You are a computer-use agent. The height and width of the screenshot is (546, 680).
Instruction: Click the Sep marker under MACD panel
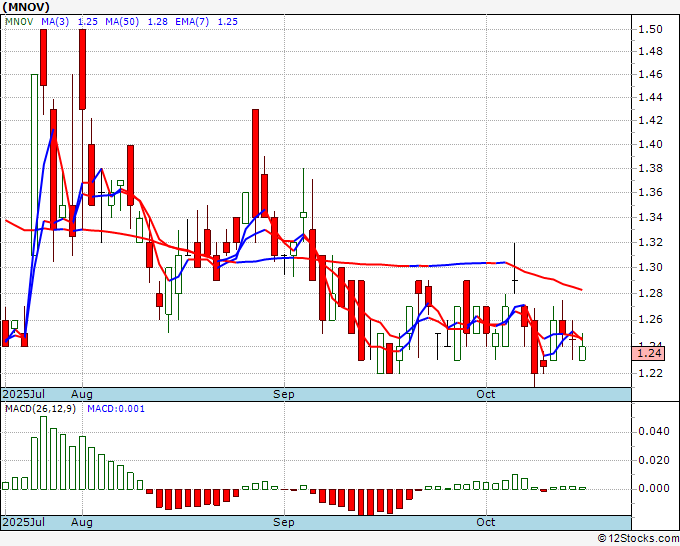[x=284, y=523]
